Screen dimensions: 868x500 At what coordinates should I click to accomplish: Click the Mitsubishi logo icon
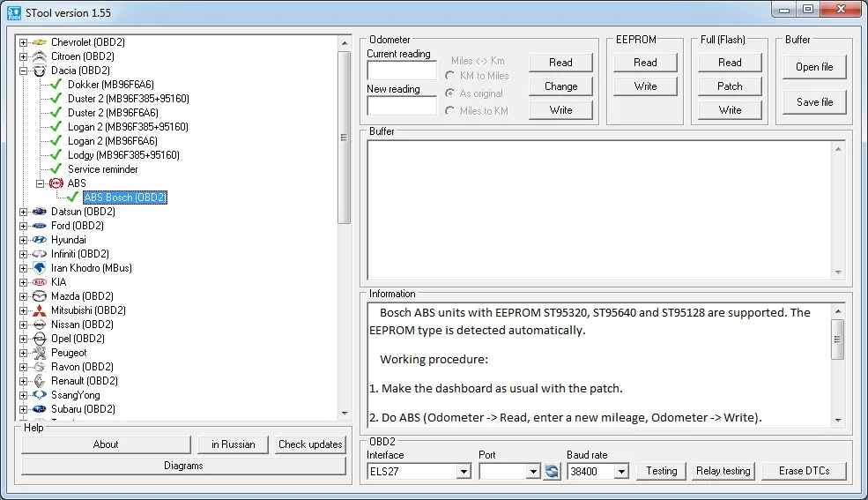[x=40, y=310]
